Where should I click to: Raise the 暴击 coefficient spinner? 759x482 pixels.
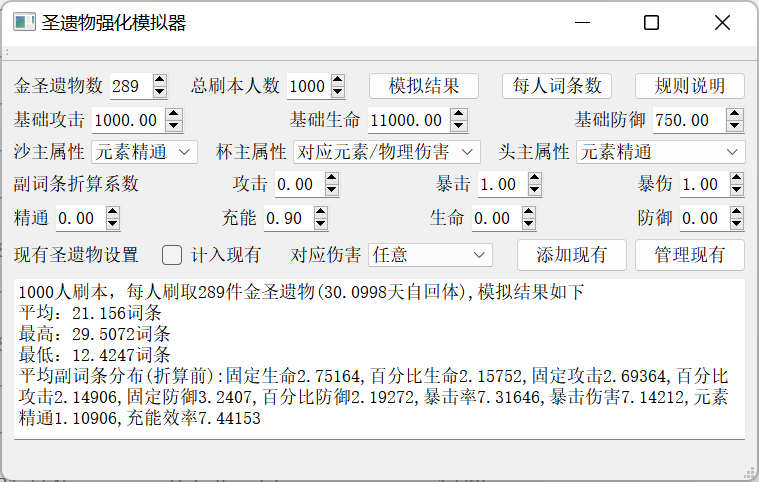[x=534, y=178]
